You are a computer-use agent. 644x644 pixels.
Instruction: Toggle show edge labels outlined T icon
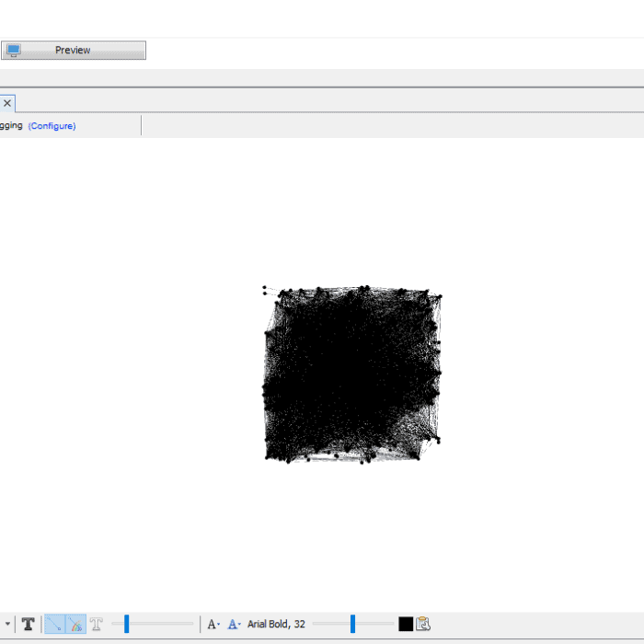[x=97, y=625]
